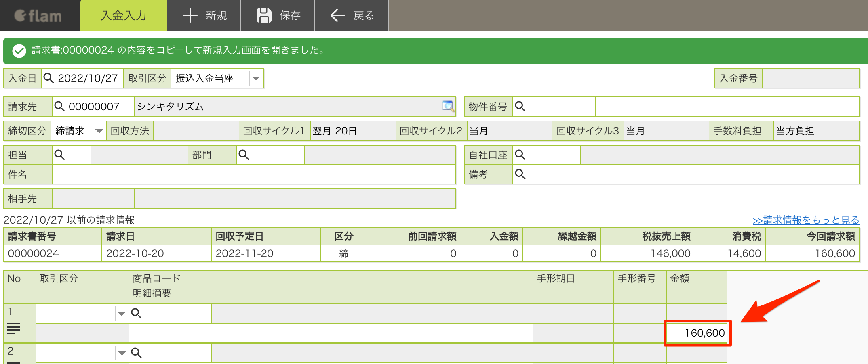Open the 入金入力 tab
Screen dimensions: 868x364
[124, 16]
